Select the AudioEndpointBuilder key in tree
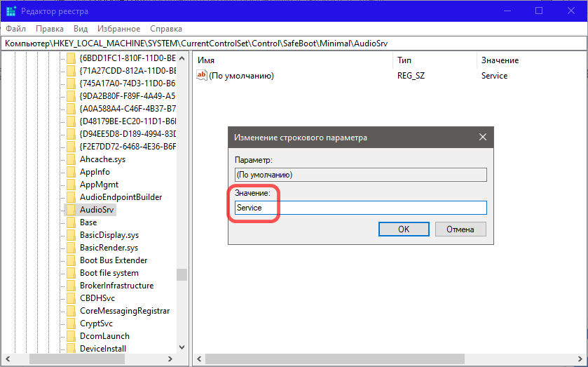The width and height of the screenshot is (588, 367). coord(121,197)
